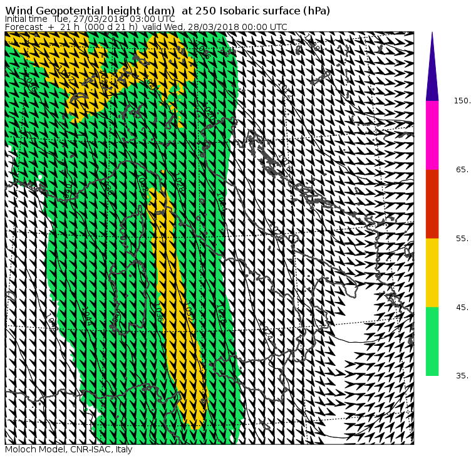The image size is (476, 458).
Task: Click the legend value 55.
Action: click(x=462, y=239)
